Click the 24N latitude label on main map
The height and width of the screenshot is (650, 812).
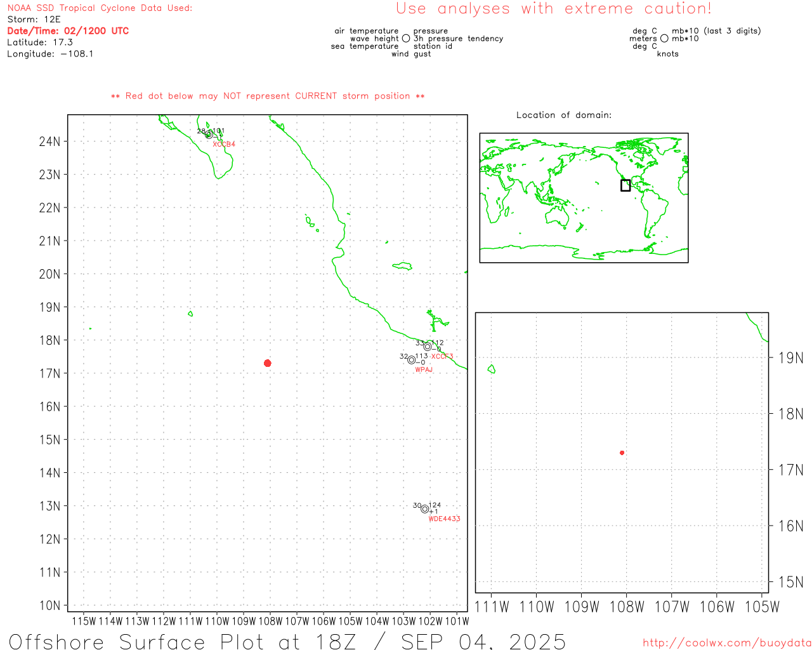point(49,142)
